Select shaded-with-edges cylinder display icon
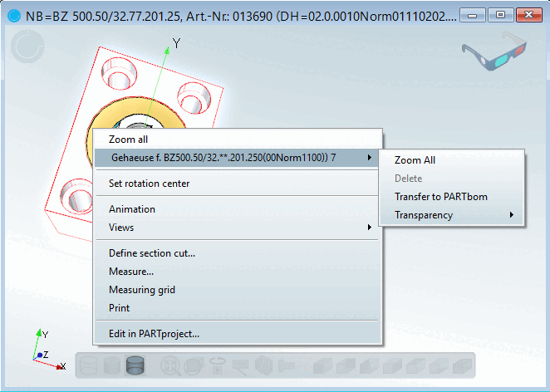Screen dimensions: 550x392 coord(135,365)
